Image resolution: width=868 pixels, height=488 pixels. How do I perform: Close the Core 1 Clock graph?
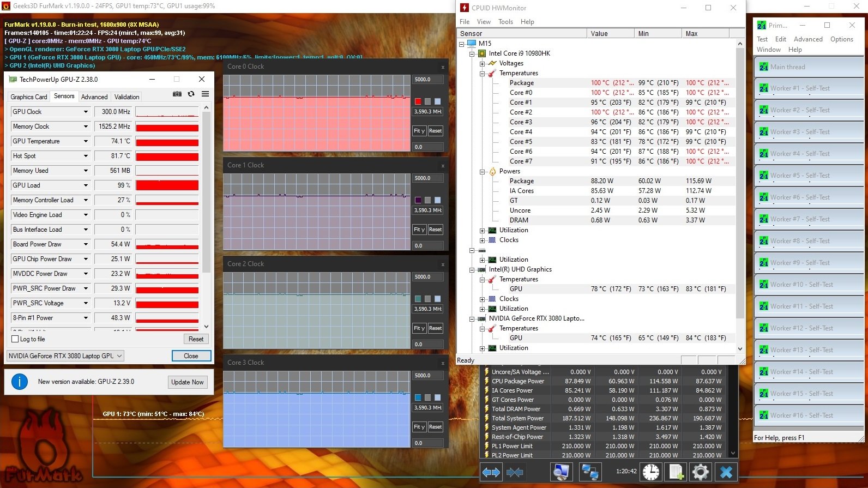(443, 166)
